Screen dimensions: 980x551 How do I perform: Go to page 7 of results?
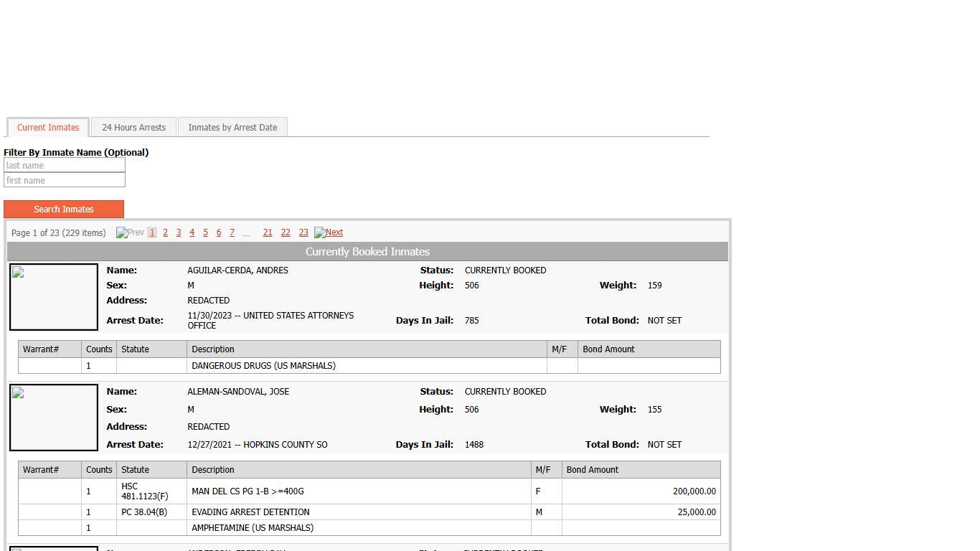[x=232, y=232]
